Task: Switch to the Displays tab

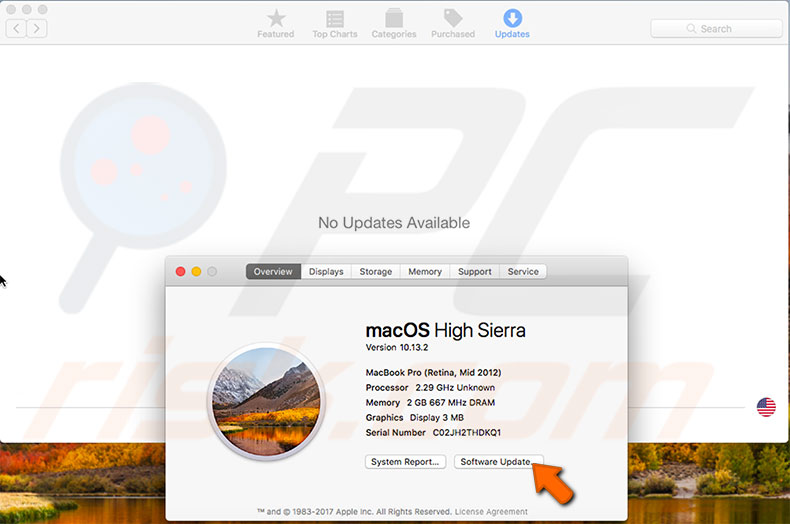Action: click(x=326, y=272)
